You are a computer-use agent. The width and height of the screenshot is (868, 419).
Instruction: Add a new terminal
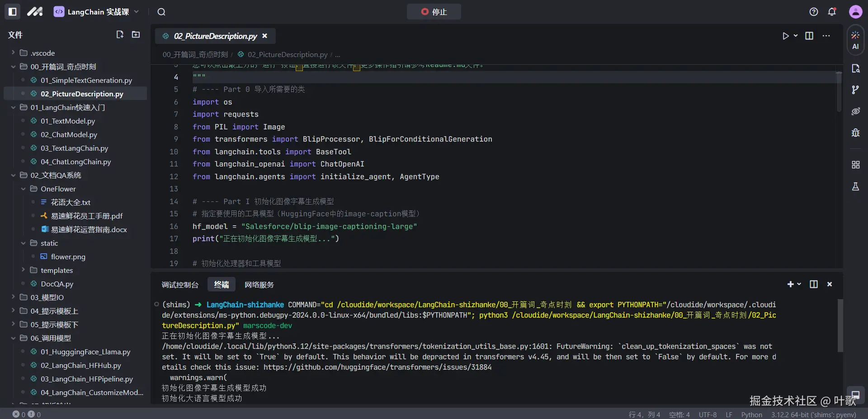[x=790, y=284]
